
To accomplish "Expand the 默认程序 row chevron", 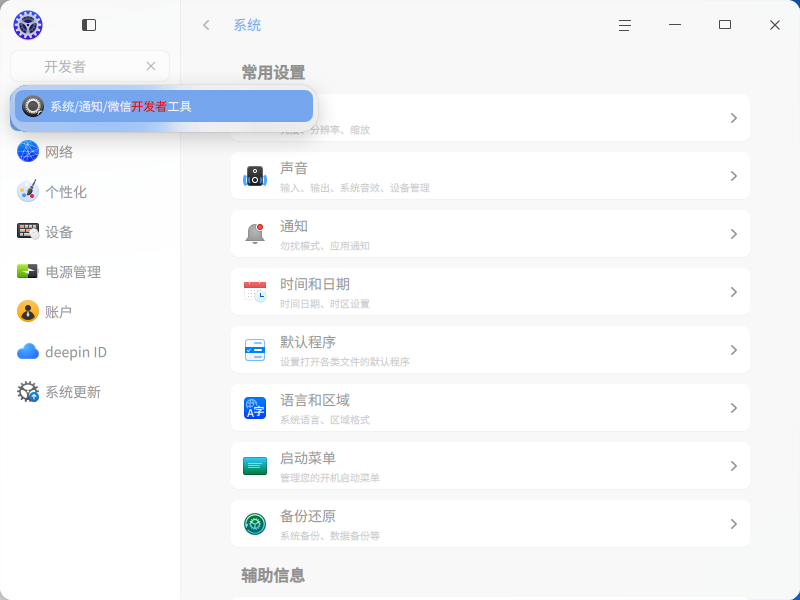I will [x=733, y=350].
